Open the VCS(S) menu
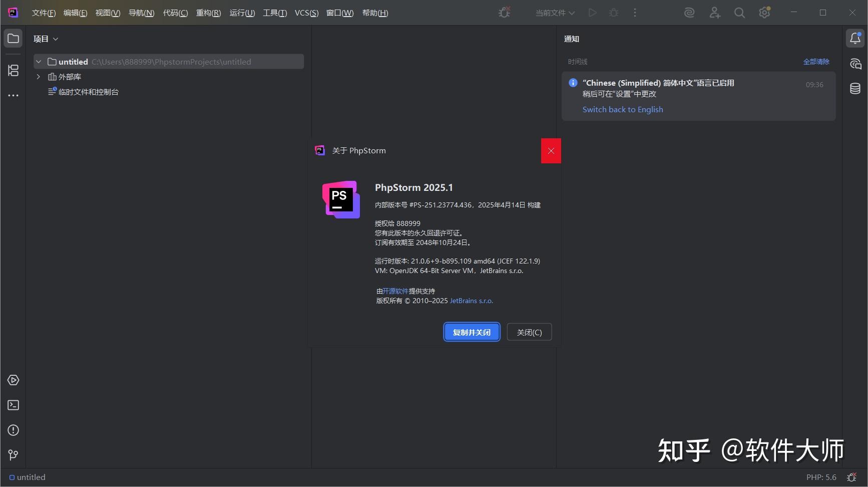 coord(306,13)
